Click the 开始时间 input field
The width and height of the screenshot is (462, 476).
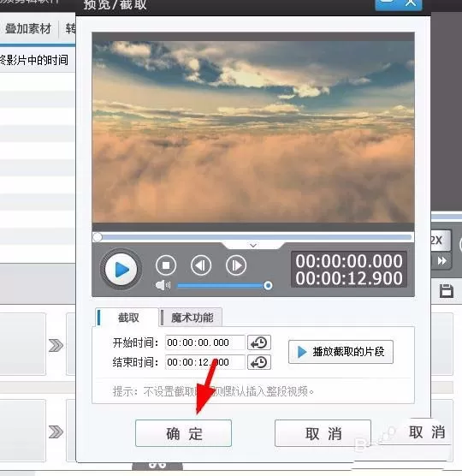tap(205, 342)
